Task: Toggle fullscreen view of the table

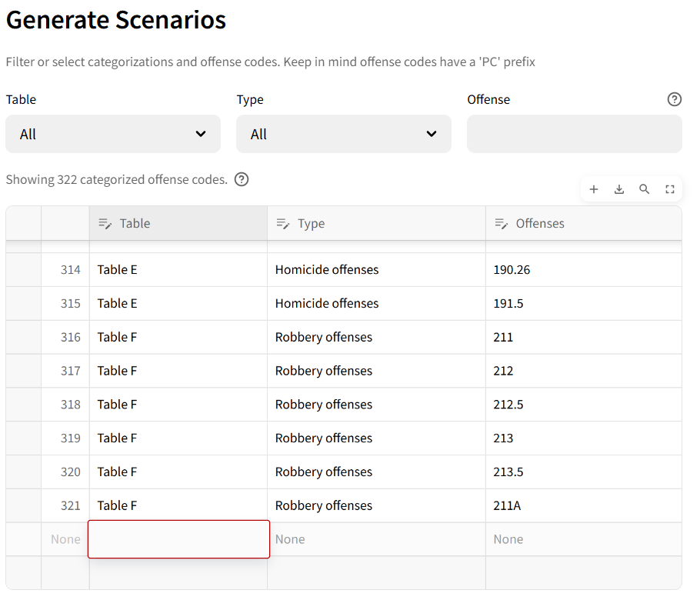Action: [670, 189]
